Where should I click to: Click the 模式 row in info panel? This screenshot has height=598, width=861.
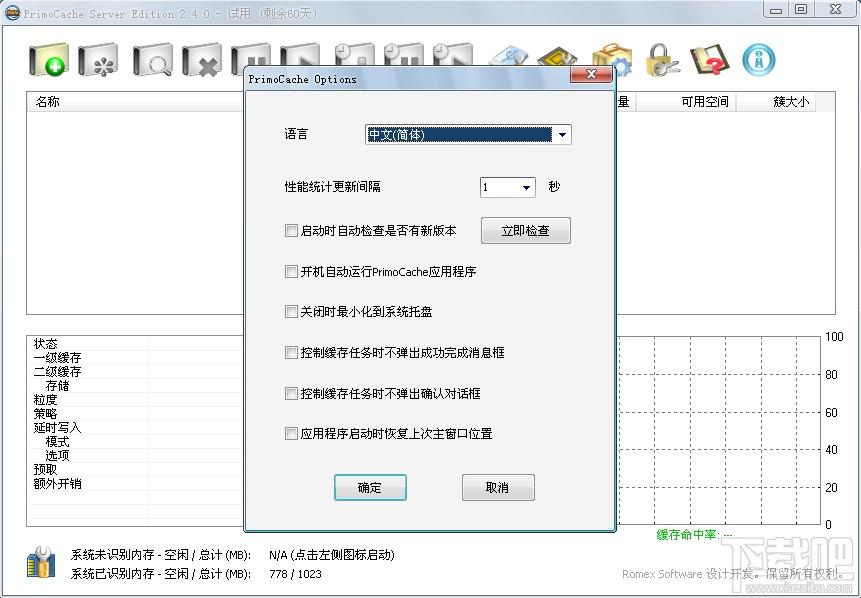click(x=135, y=441)
